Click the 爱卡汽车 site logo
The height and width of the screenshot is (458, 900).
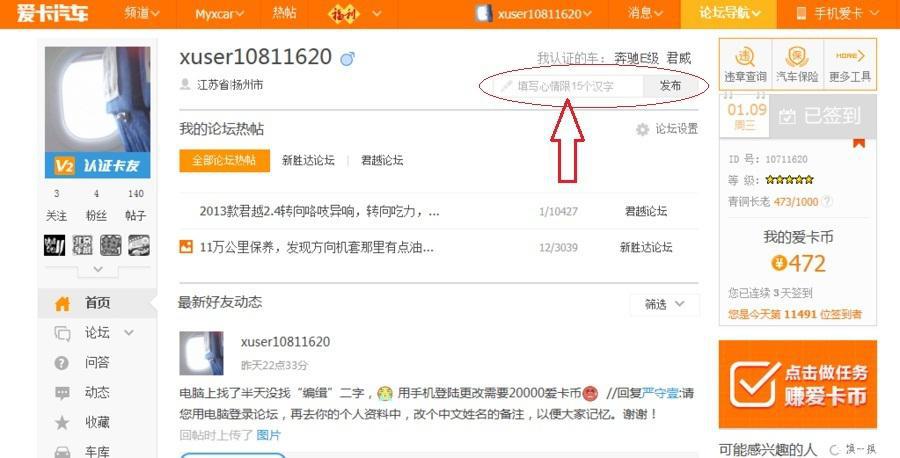pos(52,13)
